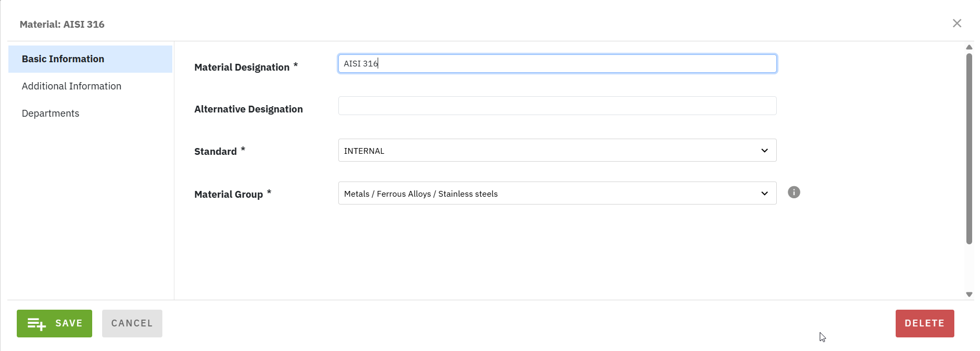
Task: Click the Alternative Designation label
Action: pyautogui.click(x=248, y=109)
